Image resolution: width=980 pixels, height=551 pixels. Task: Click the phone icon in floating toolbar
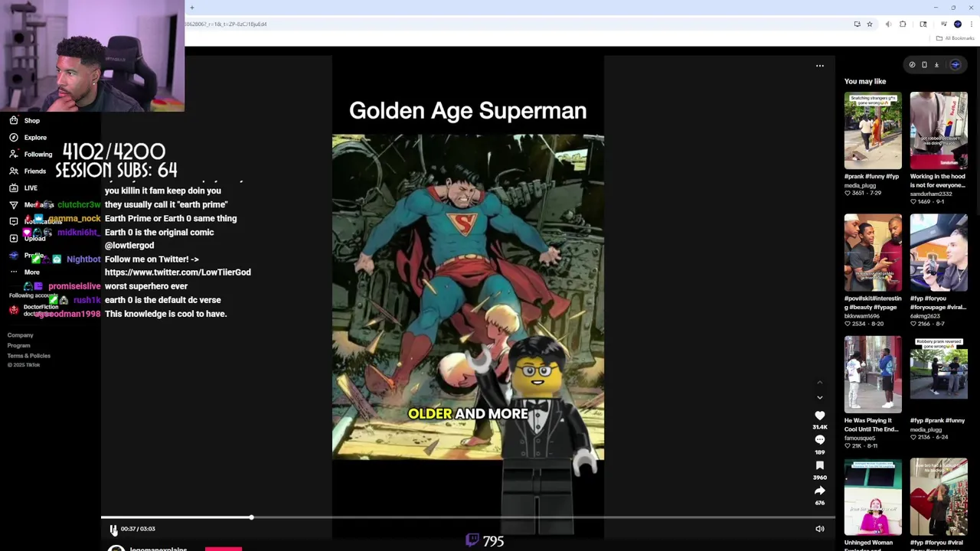[924, 65]
